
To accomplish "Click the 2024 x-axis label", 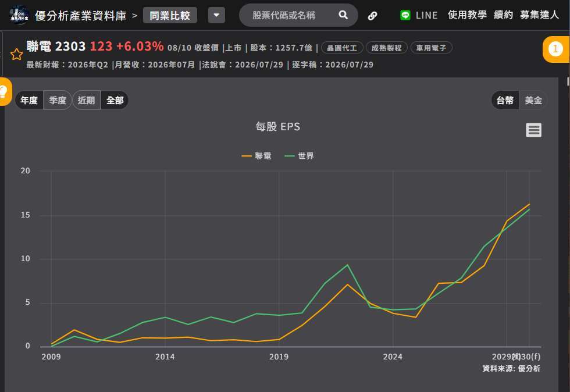I will (x=393, y=357).
